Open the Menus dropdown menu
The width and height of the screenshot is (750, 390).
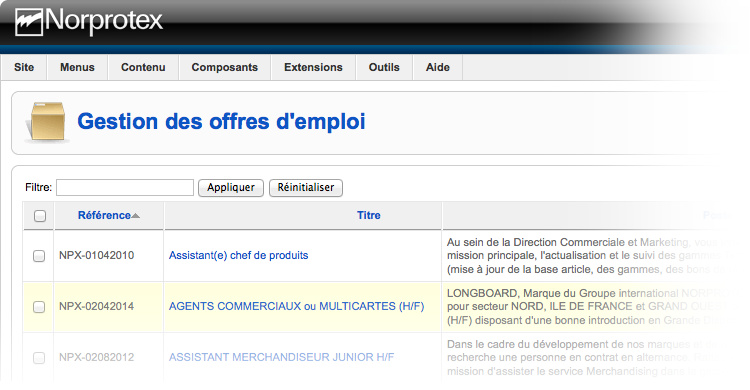pos(77,67)
